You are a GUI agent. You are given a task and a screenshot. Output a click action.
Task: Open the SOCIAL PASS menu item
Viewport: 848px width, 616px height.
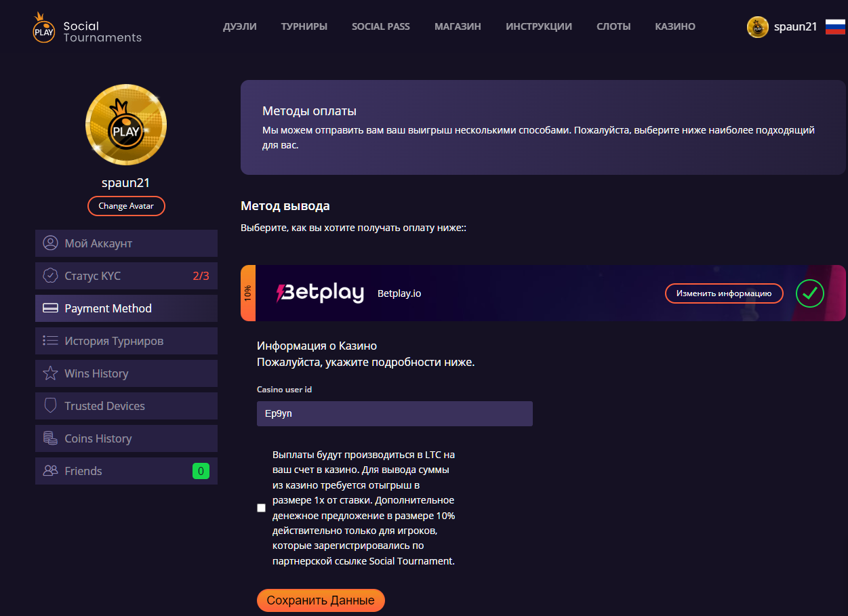[381, 26]
